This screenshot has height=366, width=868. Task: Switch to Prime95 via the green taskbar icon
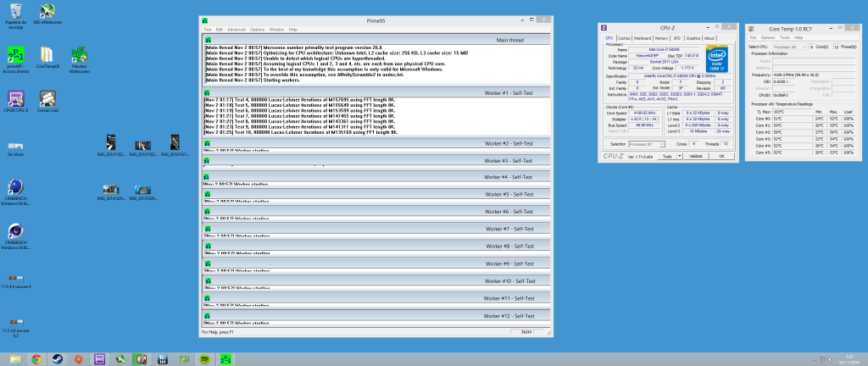[225, 359]
